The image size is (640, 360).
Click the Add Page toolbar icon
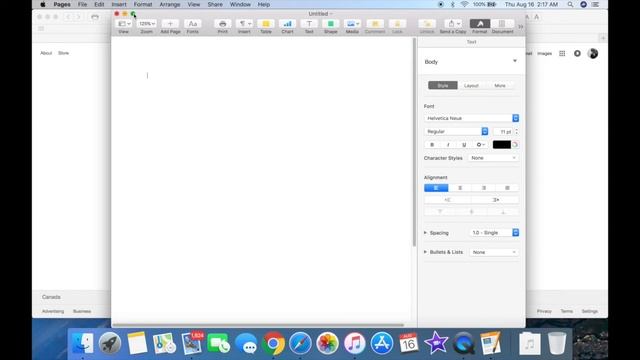click(x=170, y=24)
